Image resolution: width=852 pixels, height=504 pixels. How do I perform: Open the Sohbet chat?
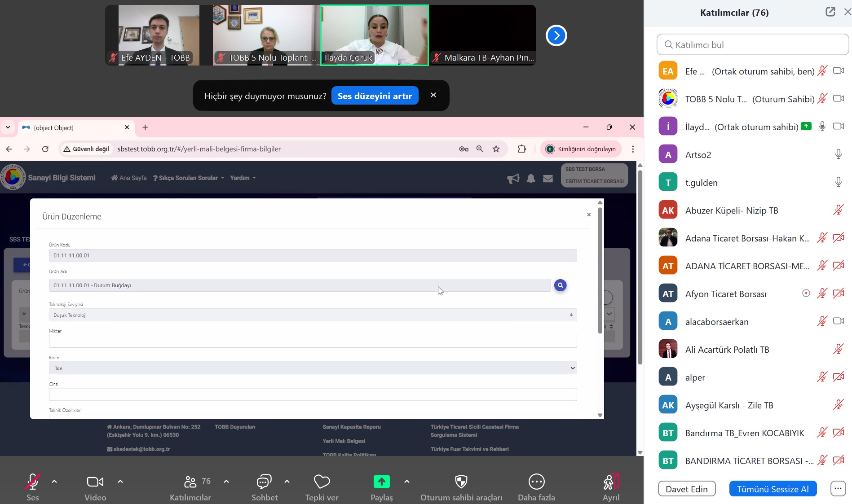265,487
